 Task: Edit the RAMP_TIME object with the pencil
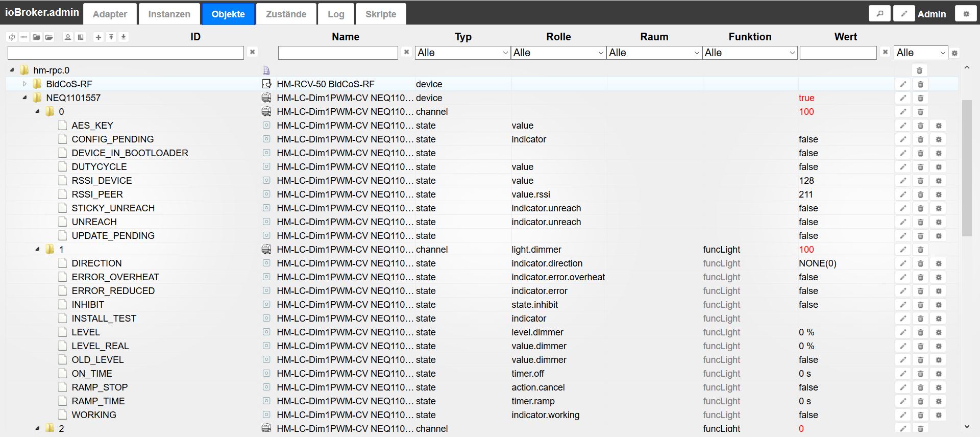click(903, 401)
